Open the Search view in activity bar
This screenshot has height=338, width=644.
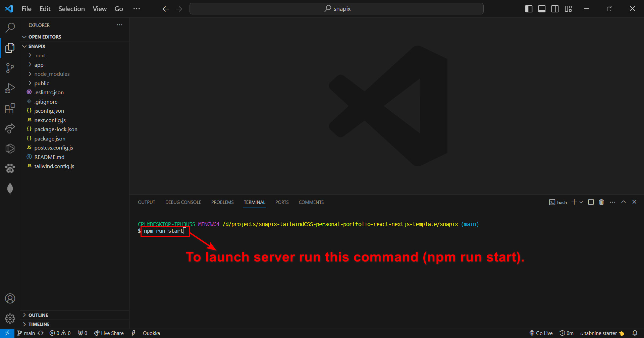pos(10,27)
